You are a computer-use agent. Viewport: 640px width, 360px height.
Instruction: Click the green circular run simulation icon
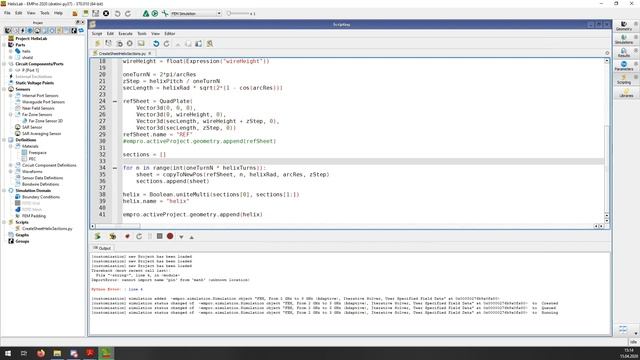(x=155, y=13)
